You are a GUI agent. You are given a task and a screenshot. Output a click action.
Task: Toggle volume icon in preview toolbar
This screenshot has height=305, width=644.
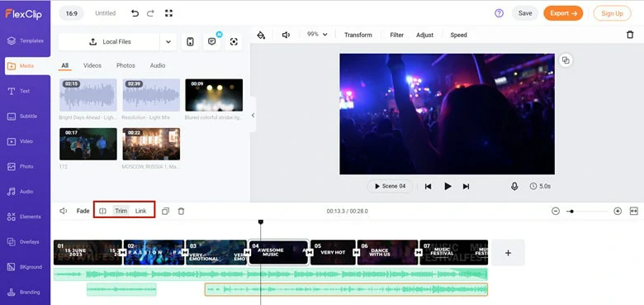286,35
